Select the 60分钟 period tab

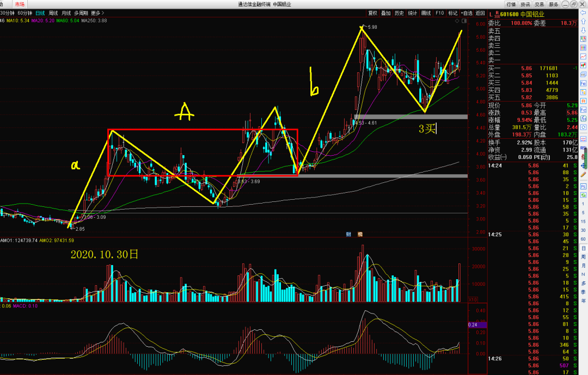(x=24, y=13)
